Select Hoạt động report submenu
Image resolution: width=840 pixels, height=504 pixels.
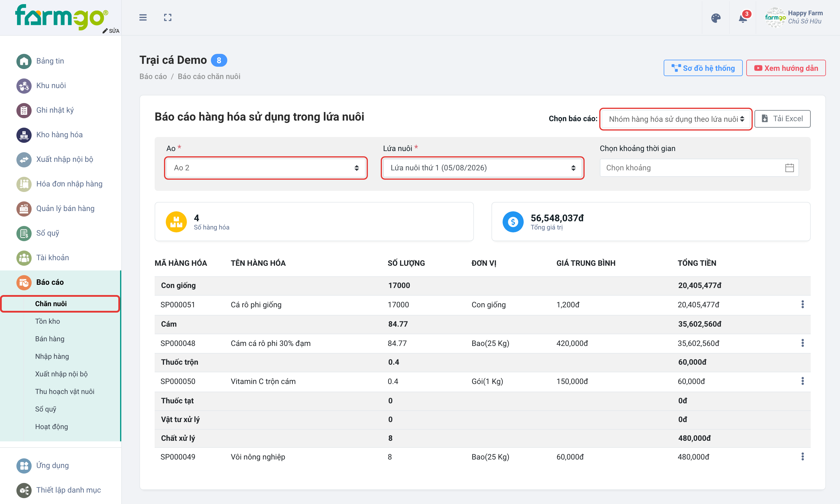[51, 426]
